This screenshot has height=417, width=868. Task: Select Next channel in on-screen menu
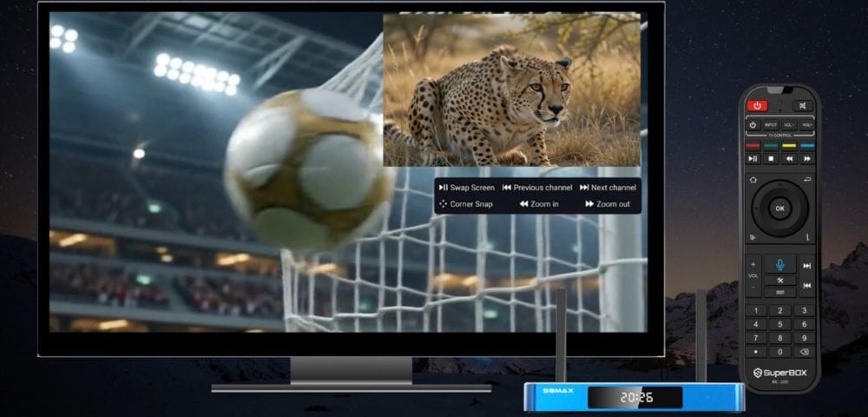point(608,188)
